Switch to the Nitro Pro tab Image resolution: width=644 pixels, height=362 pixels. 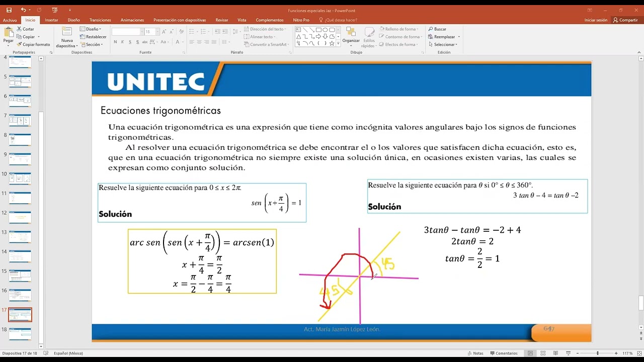[x=301, y=20]
